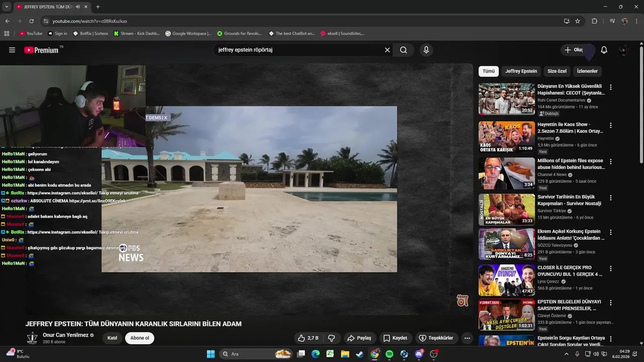Open the CECOT prison video thumbnail
This screenshot has height=362, width=644.
[507, 99]
